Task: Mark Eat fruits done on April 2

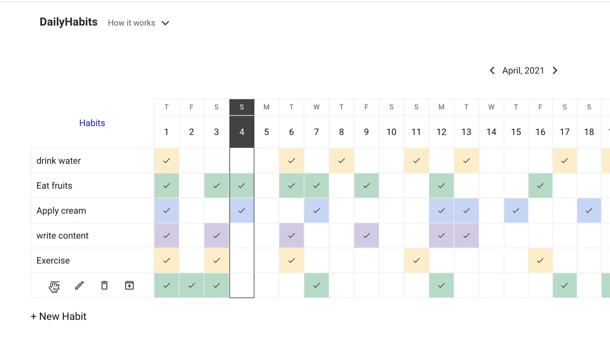Action: click(x=191, y=186)
